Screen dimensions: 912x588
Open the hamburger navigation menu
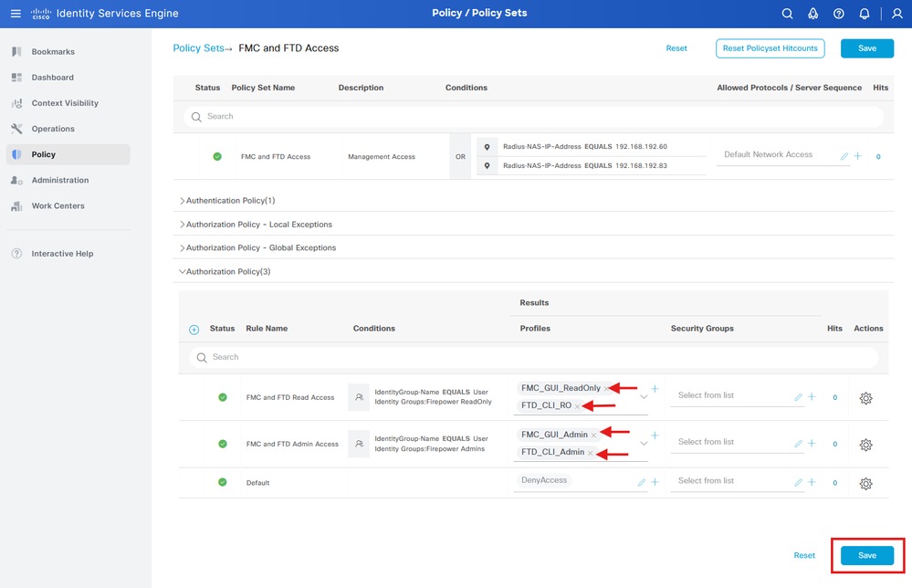pyautogui.click(x=15, y=13)
